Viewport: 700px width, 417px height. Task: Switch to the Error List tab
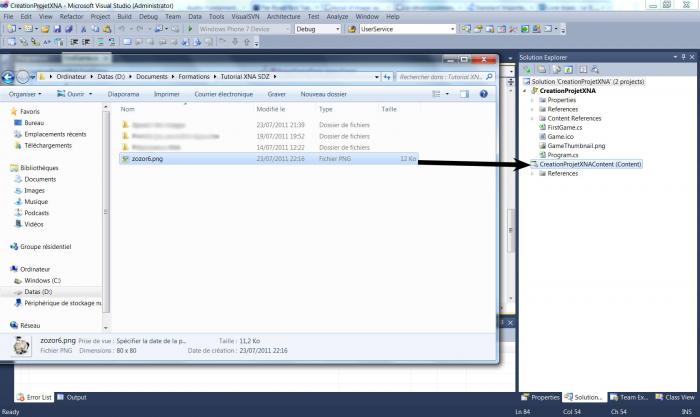coord(35,397)
